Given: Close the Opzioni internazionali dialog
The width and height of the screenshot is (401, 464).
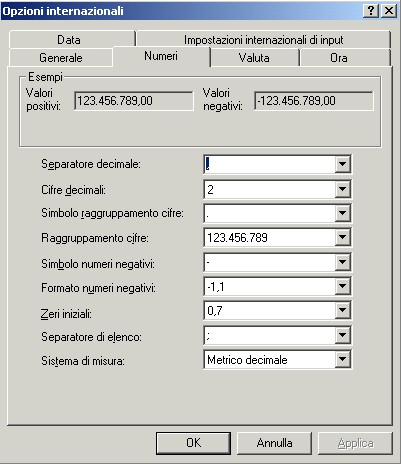Looking at the screenshot, I should (389, 11).
